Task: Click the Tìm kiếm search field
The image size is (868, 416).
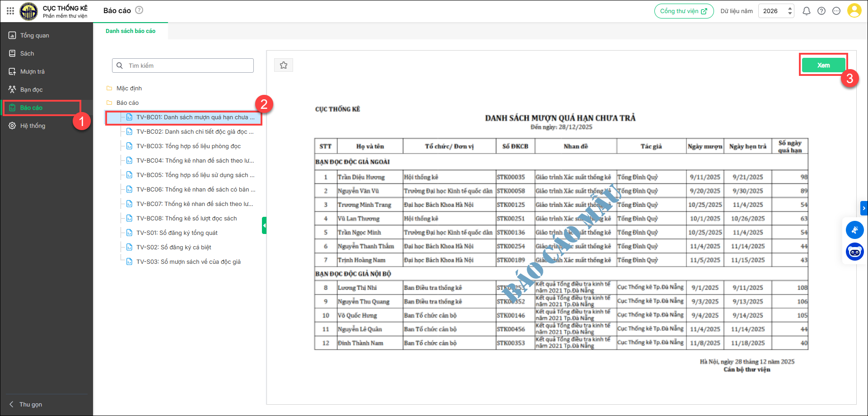Action: [183, 65]
